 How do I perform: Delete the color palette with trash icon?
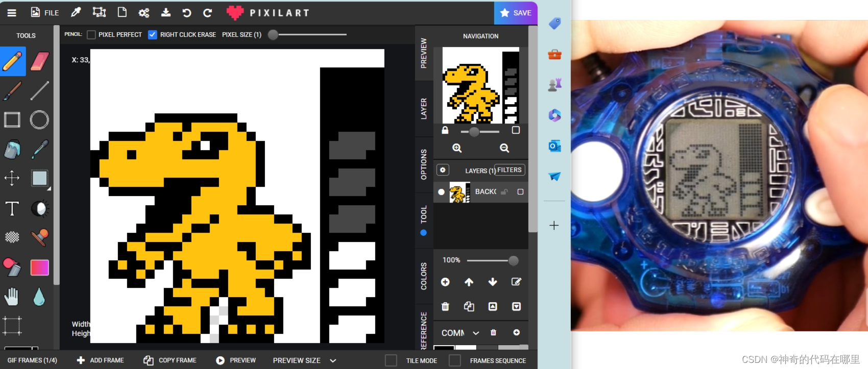pyautogui.click(x=493, y=333)
